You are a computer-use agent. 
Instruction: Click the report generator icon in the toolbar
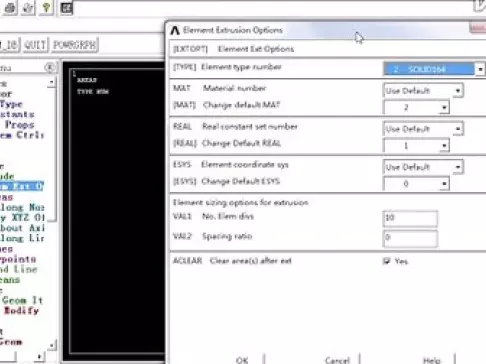tap(28, 8)
